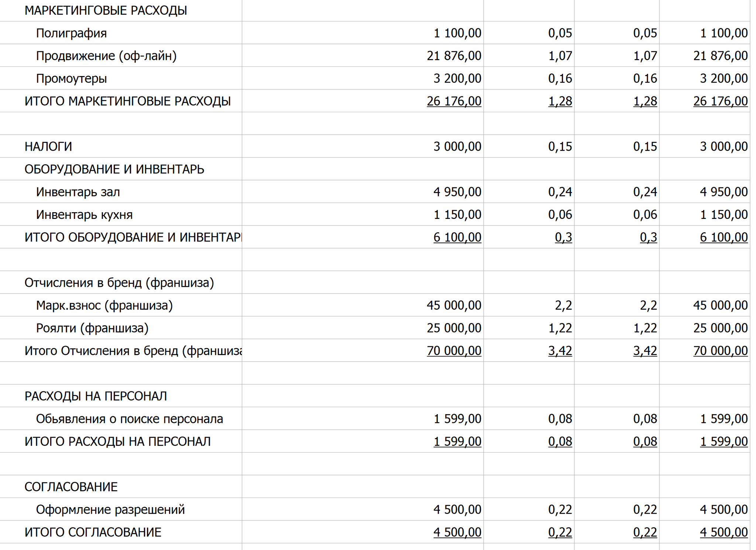The image size is (756, 550).
Task: Select the НАЛОГИ percentage value 0,15
Action: click(560, 147)
